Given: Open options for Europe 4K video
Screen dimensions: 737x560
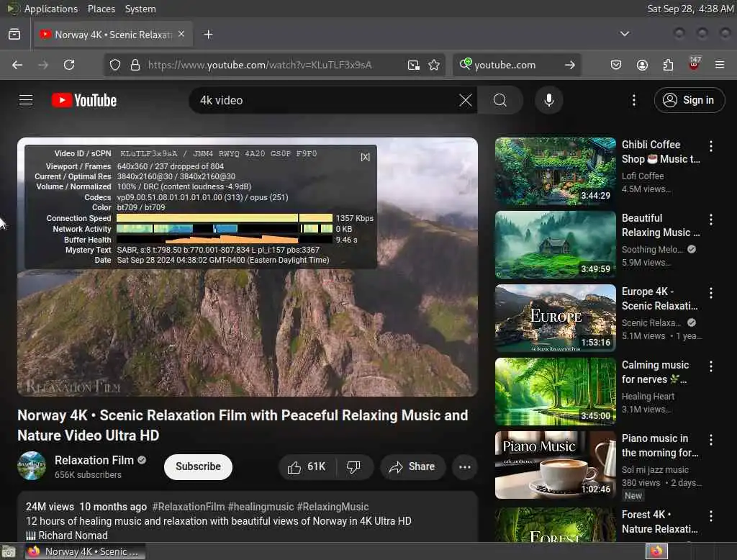Looking at the screenshot, I should pos(711,293).
